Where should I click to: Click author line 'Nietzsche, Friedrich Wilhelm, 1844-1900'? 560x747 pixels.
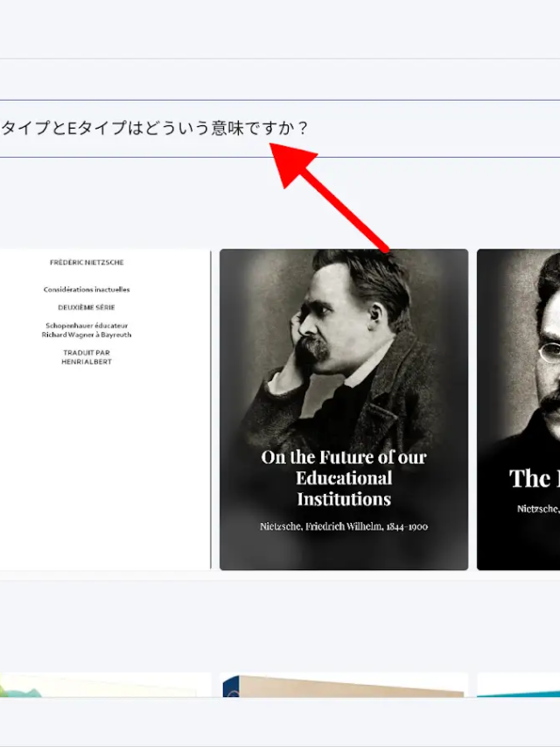pyautogui.click(x=344, y=526)
